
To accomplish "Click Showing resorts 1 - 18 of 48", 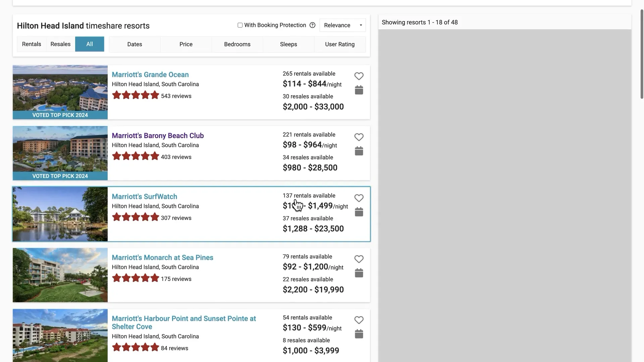I will (x=420, y=22).
